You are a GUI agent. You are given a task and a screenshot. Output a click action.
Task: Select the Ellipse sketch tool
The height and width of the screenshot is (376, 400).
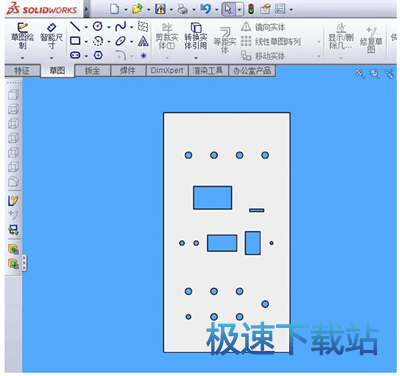120,41
